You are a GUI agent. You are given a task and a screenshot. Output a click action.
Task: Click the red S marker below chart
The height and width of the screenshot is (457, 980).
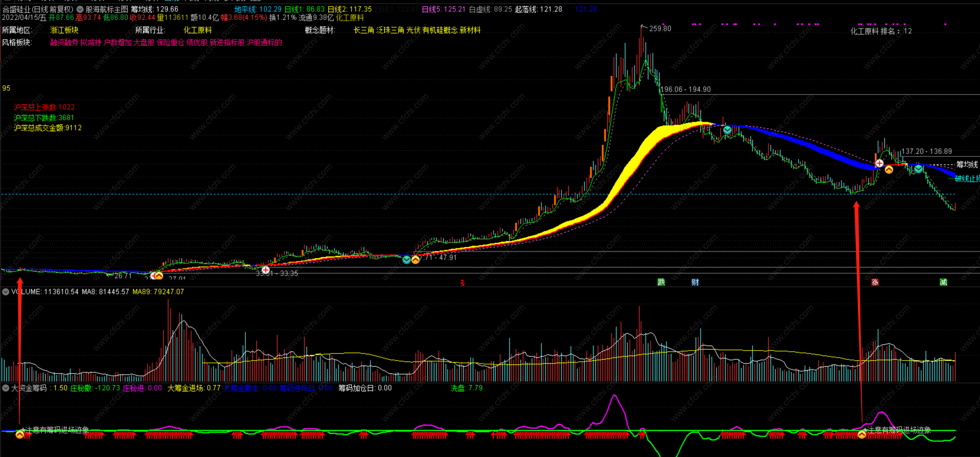[463, 283]
